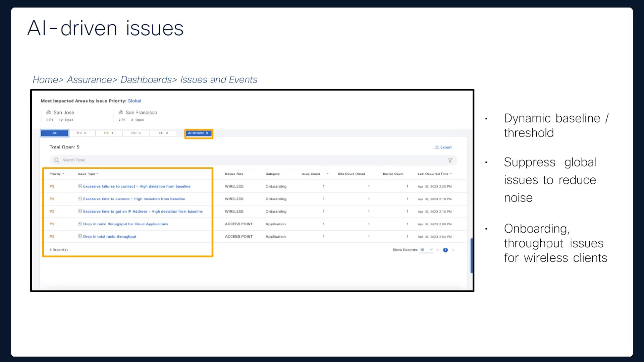The width and height of the screenshot is (644, 362).
Task: Open 'Drop in total radio throughput' issue link
Action: click(x=110, y=237)
